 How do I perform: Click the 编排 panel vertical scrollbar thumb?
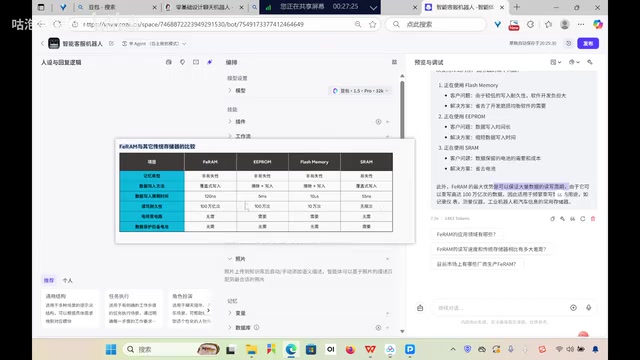pyautogui.click(x=402, y=109)
